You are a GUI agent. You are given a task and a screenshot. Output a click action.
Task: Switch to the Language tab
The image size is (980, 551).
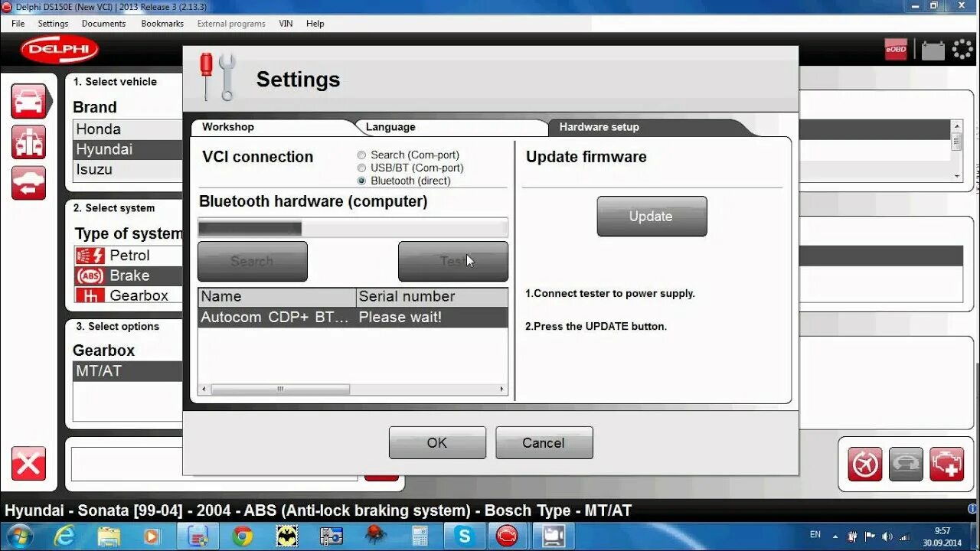[390, 127]
